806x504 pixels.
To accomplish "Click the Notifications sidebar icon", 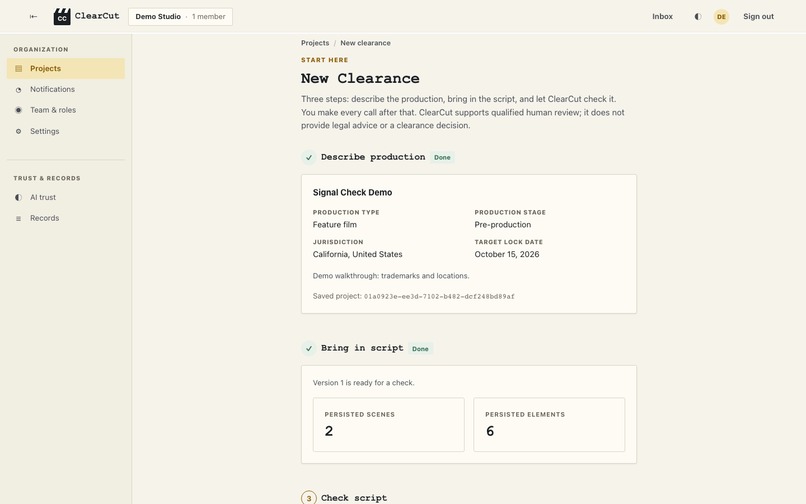I will 19,89.
